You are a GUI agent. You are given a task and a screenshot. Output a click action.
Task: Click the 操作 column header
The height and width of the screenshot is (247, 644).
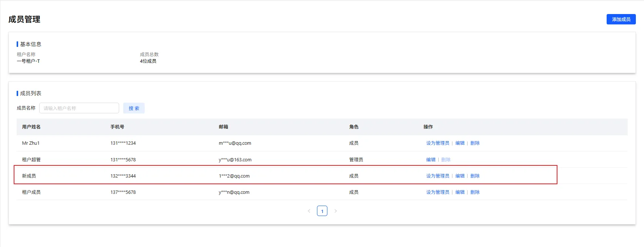click(x=428, y=127)
